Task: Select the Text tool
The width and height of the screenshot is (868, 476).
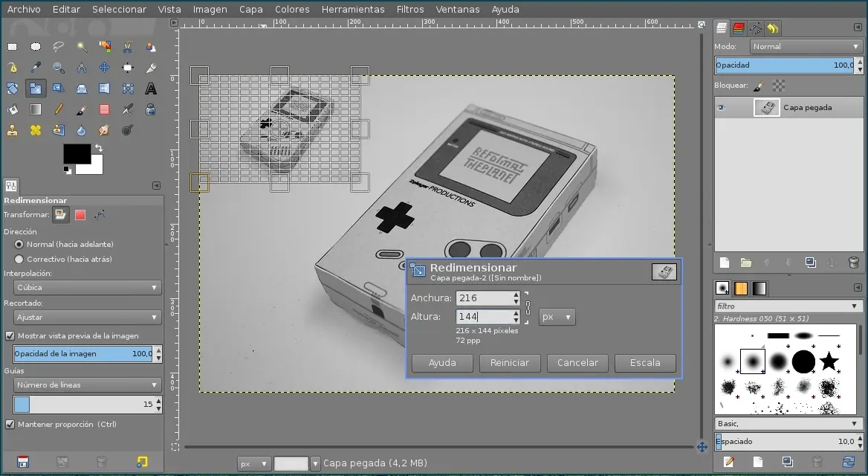Action: click(150, 88)
